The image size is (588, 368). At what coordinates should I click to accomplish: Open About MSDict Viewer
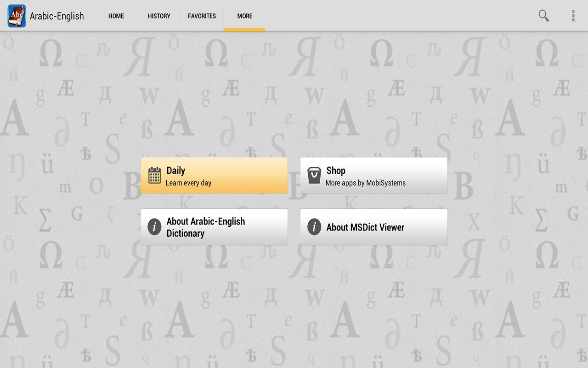coord(373,227)
